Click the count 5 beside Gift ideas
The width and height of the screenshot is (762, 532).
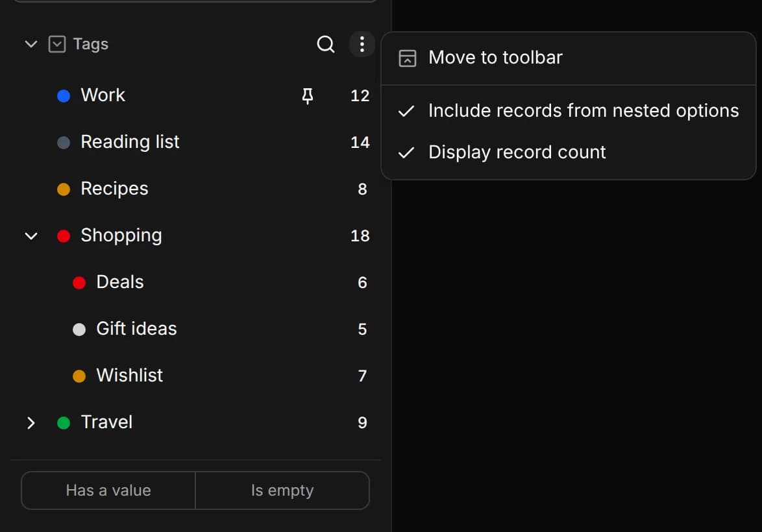[363, 330]
